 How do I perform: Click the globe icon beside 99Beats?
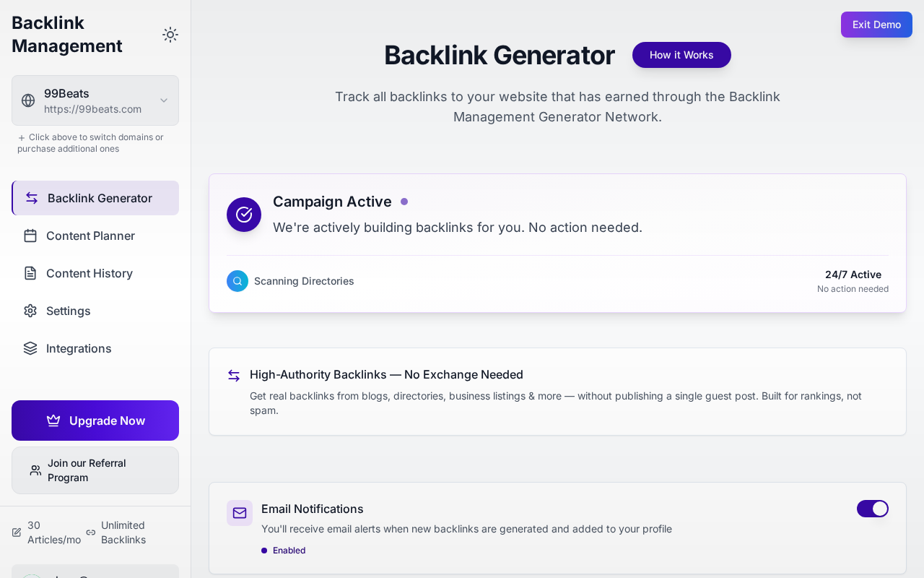tap(28, 100)
